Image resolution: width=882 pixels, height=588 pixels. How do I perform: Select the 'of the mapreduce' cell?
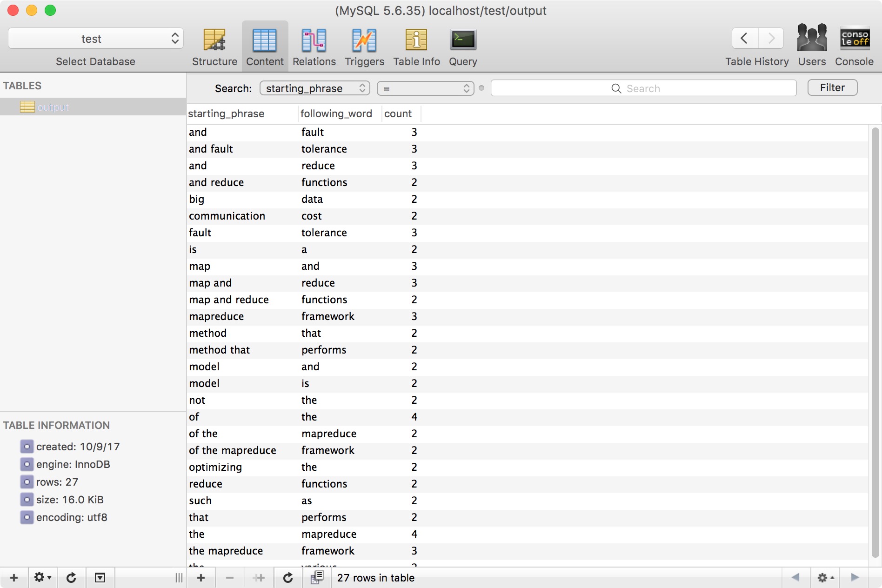tap(242, 450)
